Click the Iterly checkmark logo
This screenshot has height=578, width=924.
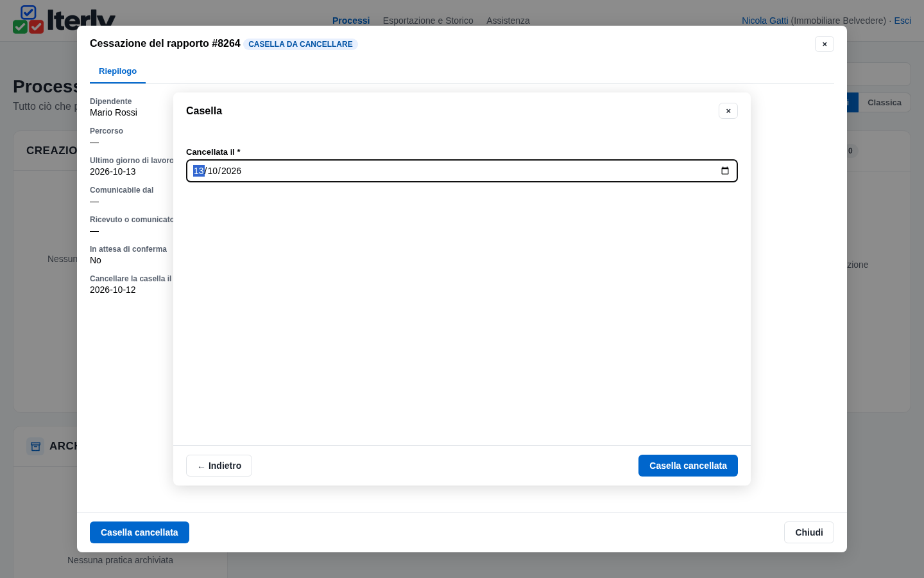click(28, 20)
